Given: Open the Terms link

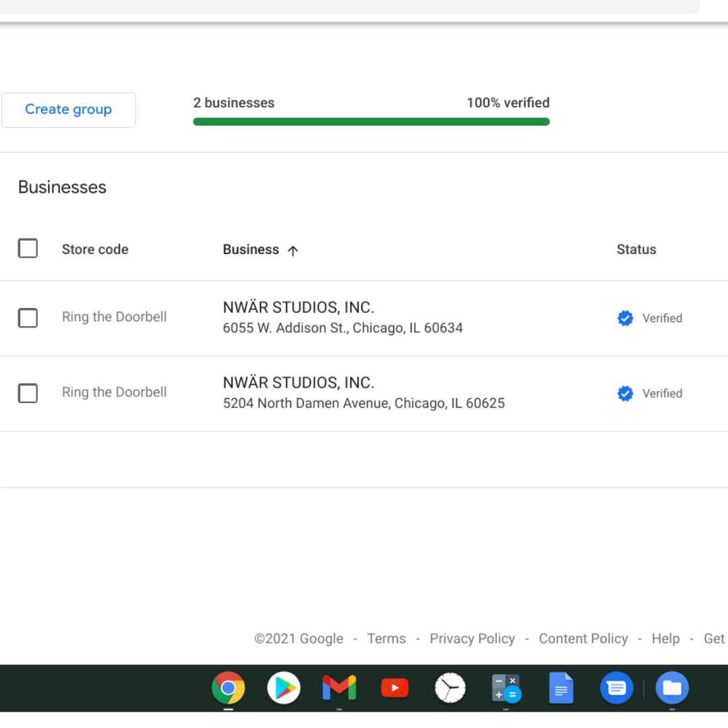Looking at the screenshot, I should pos(386,638).
